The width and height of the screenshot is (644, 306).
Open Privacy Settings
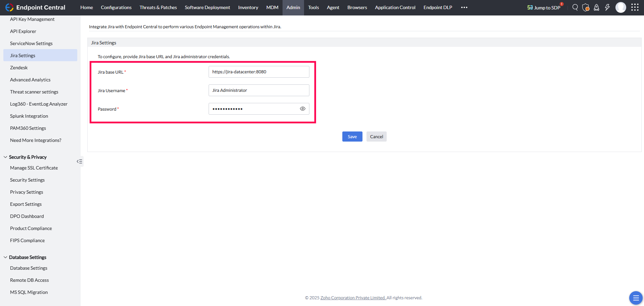27,192
